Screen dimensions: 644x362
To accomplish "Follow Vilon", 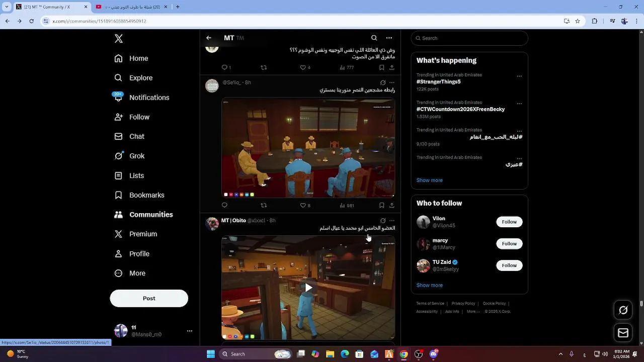I will coord(509,222).
